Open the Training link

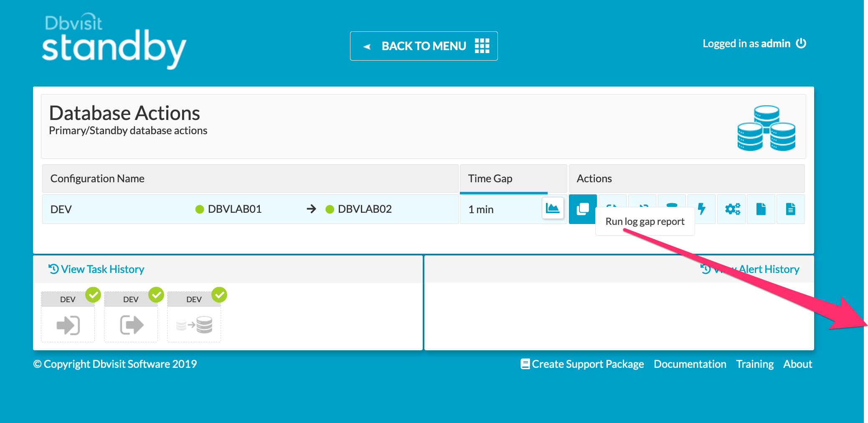coord(755,364)
